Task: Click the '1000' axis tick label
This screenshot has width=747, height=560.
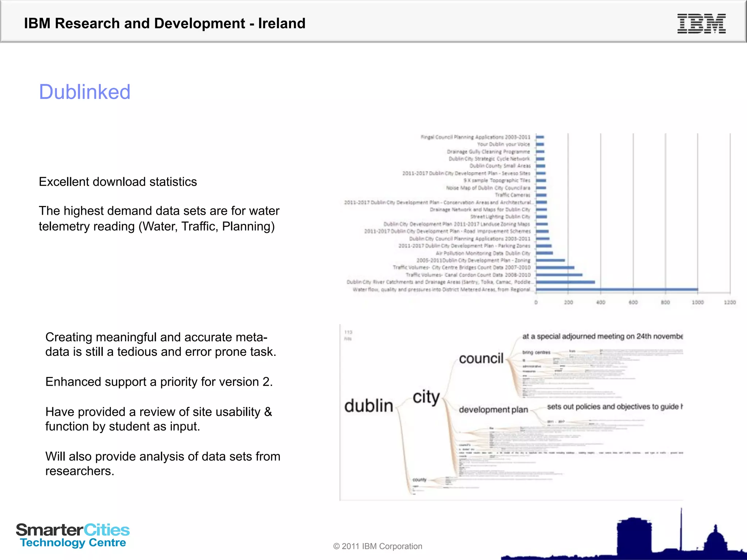Action: pos(697,302)
